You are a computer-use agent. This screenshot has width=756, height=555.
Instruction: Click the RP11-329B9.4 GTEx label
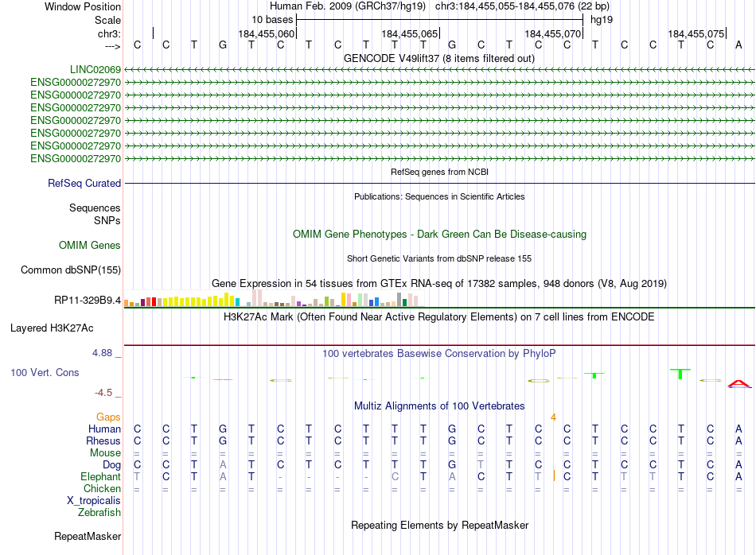click(88, 300)
